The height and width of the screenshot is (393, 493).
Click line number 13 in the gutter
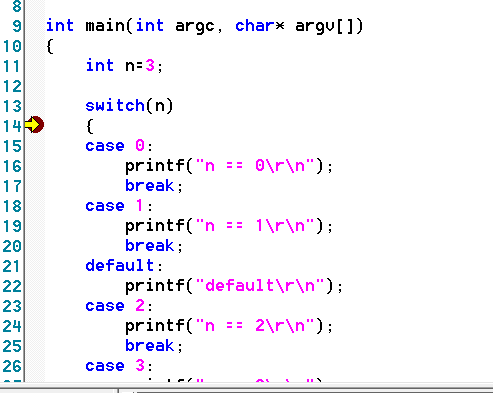(x=12, y=106)
